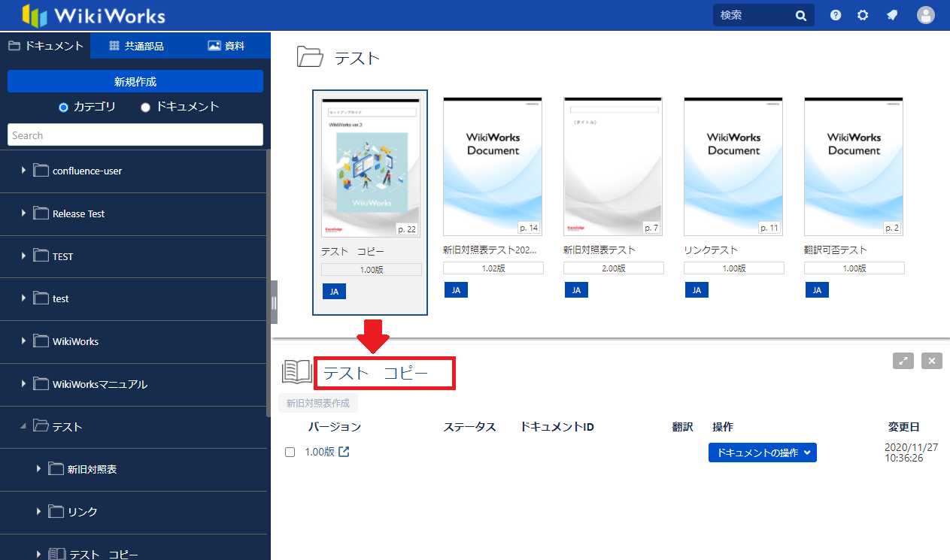Viewport: 950px width, 560px height.
Task: Click the folder icon beside confluence-user
Action: point(41,171)
